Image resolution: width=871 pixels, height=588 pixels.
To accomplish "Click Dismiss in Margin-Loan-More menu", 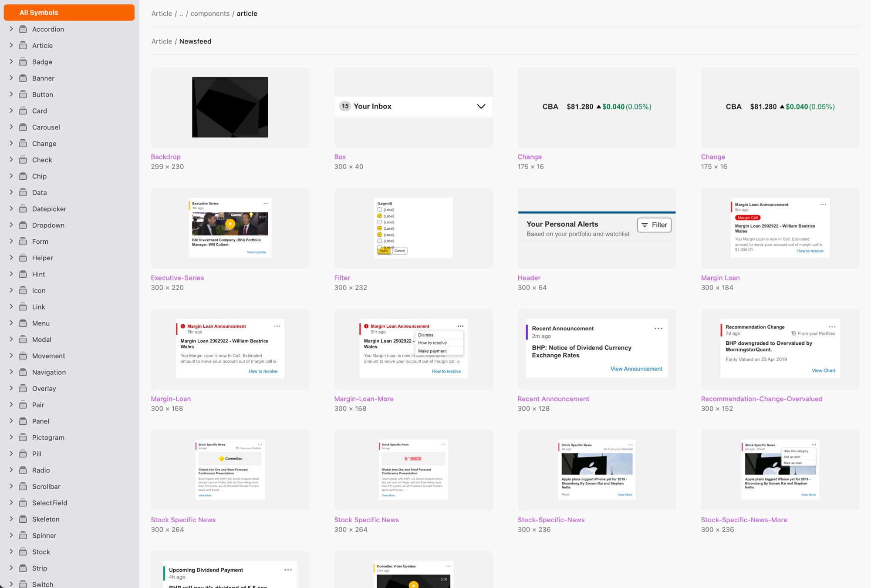I will point(425,335).
